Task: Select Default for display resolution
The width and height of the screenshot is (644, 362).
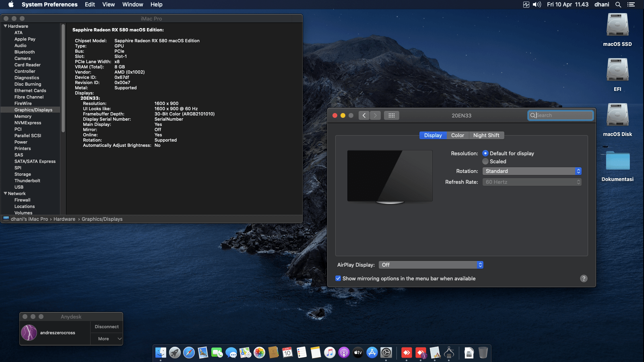Action: point(485,153)
